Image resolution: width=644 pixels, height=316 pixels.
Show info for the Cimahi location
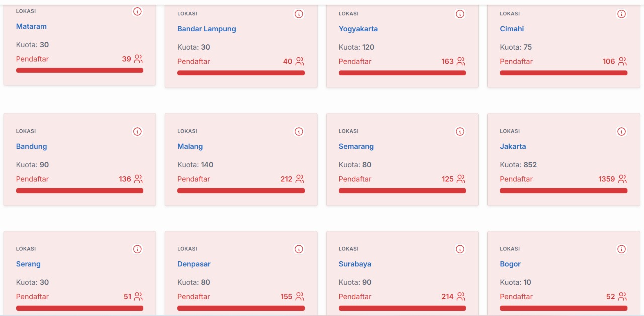pyautogui.click(x=621, y=14)
